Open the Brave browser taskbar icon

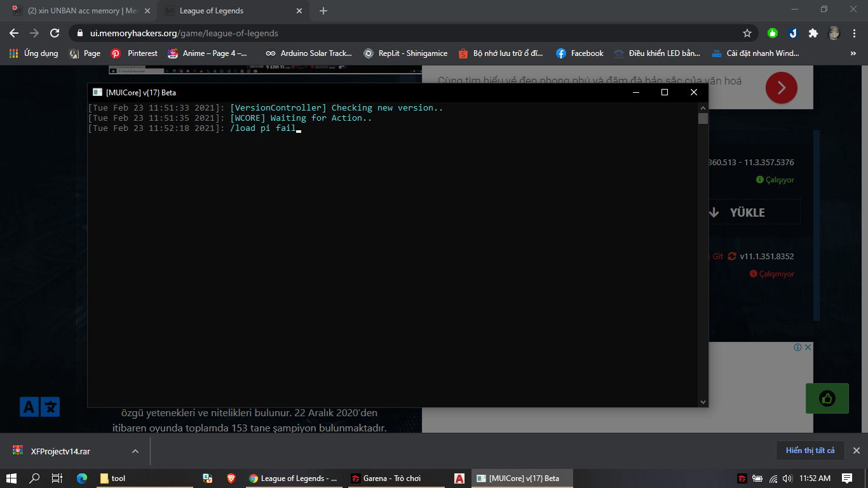click(231, 478)
